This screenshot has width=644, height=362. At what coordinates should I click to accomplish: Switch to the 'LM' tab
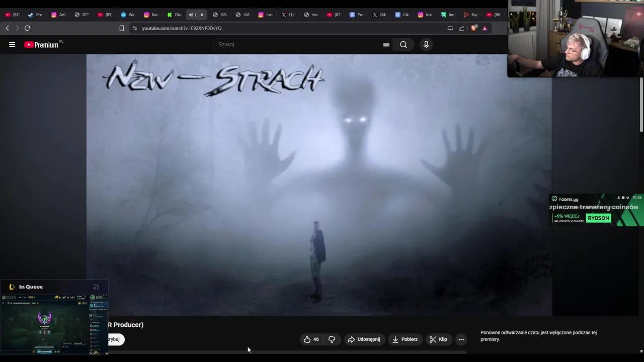(x=243, y=15)
